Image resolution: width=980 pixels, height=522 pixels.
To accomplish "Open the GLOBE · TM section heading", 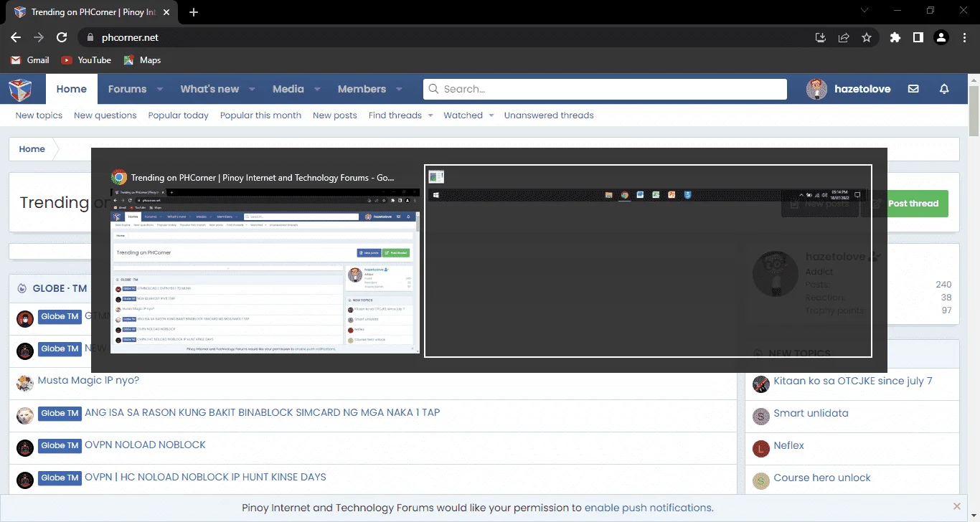I will 60,288.
